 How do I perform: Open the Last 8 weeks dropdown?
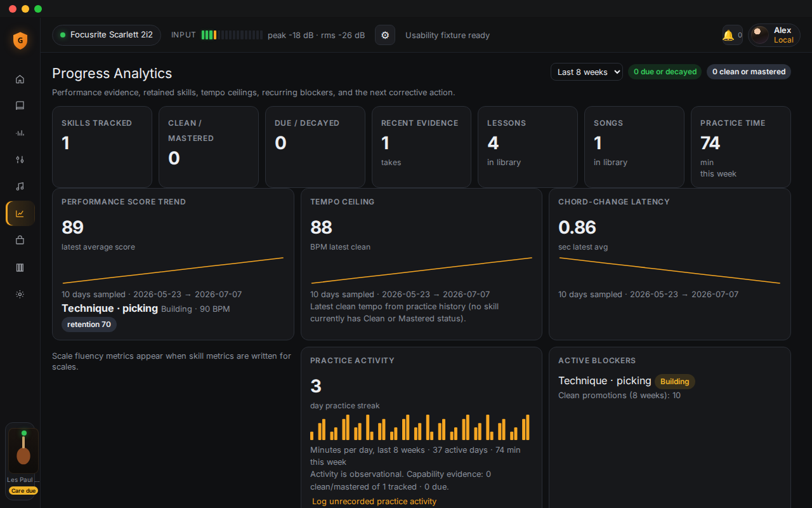tap(587, 72)
